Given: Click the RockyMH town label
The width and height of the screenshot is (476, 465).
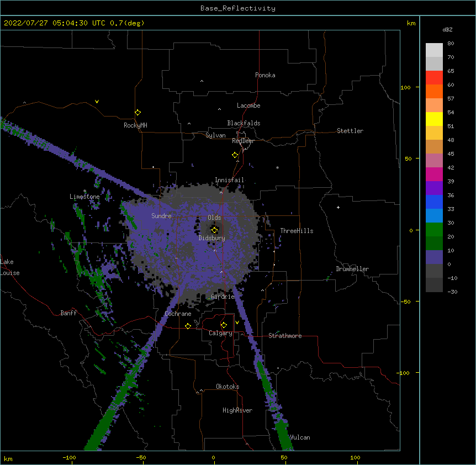Looking at the screenshot, I should coord(135,125).
